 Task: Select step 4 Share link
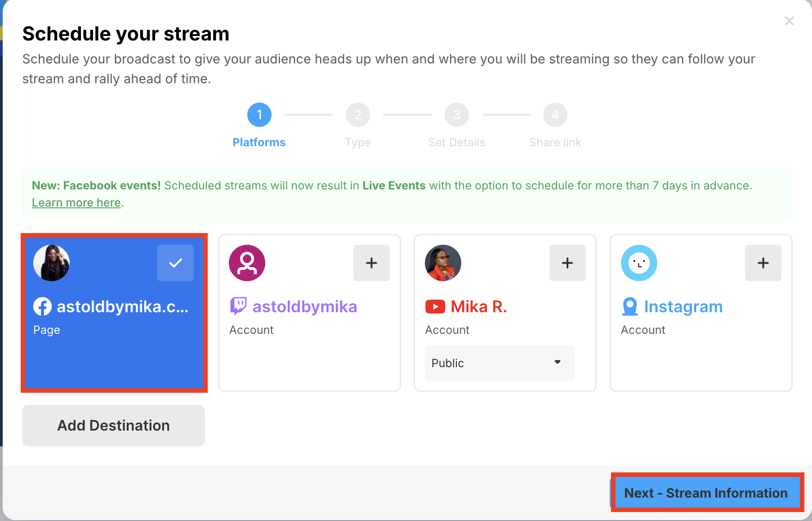(555, 115)
